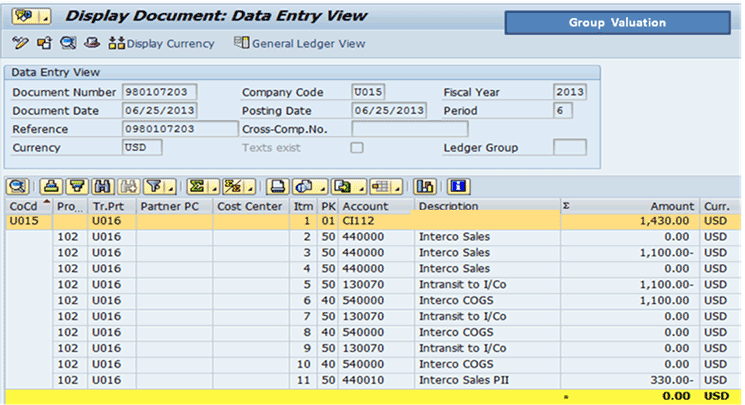The image size is (745, 405).
Task: Click the blue Information icon
Action: coord(459,186)
